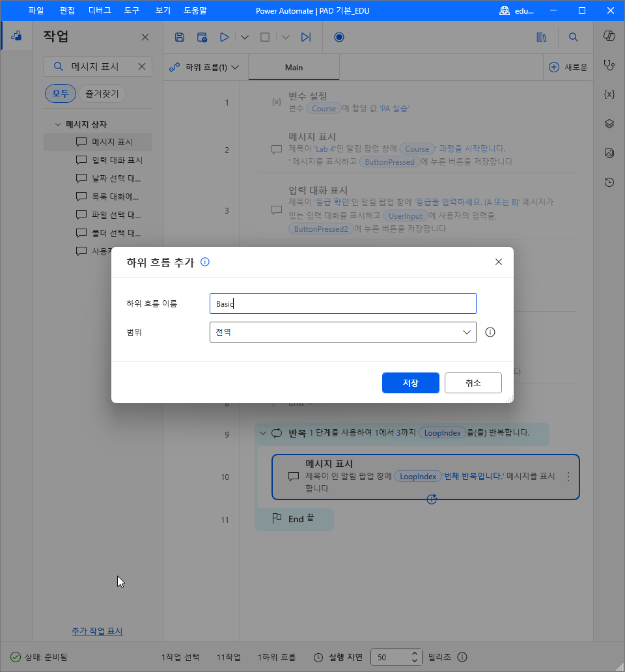
Task: Open the flow checker stethoscope icon
Action: point(609,65)
